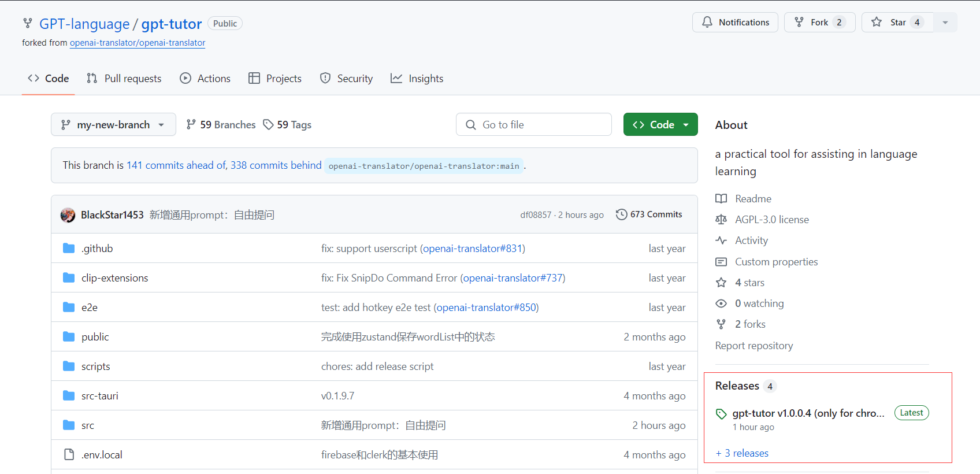Image resolution: width=980 pixels, height=474 pixels.
Task: Click the folder icon of the scripts row
Action: pos(69,366)
